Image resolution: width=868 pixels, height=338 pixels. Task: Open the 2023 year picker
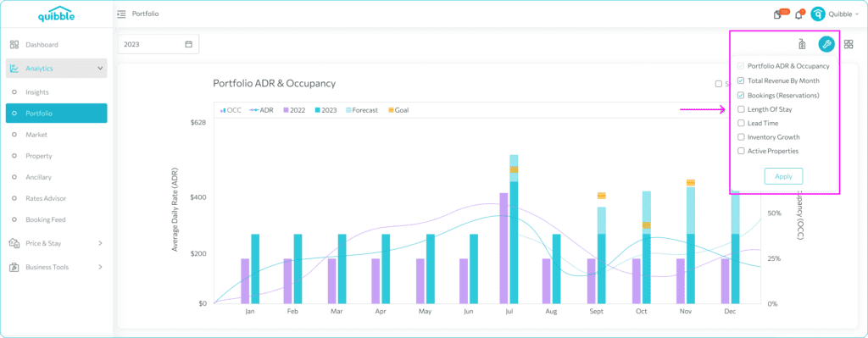(x=159, y=44)
